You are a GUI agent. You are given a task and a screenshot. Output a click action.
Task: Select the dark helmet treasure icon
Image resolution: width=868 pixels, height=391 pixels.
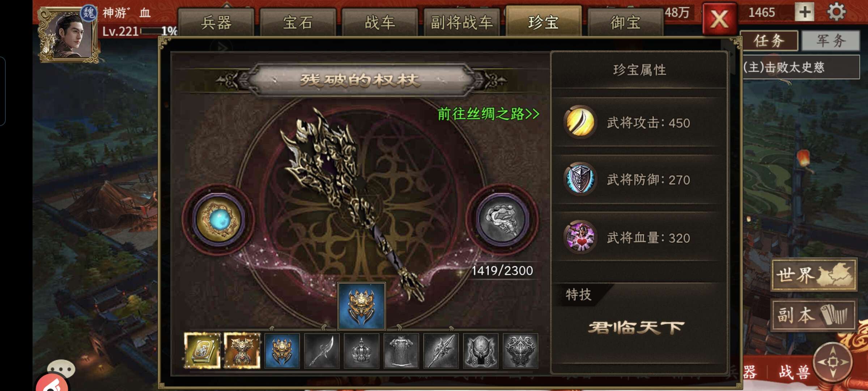(481, 350)
